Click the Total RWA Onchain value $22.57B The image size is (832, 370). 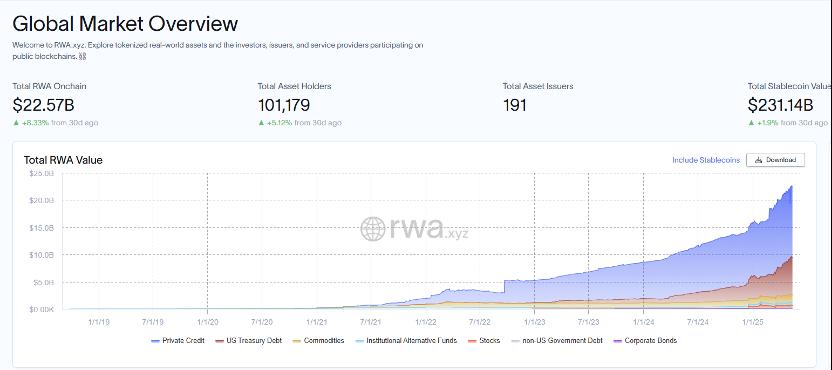tap(44, 105)
